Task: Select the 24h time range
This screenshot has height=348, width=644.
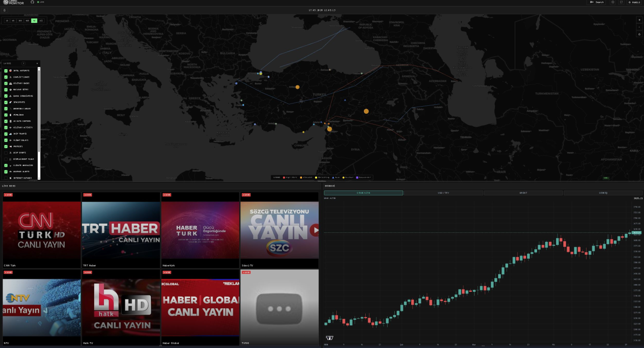Action: (21, 21)
